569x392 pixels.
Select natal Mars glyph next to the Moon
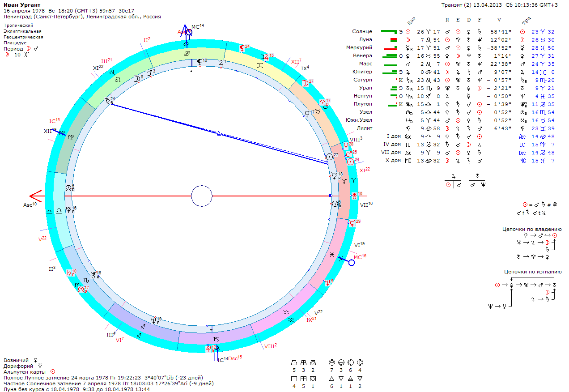tap(149, 73)
